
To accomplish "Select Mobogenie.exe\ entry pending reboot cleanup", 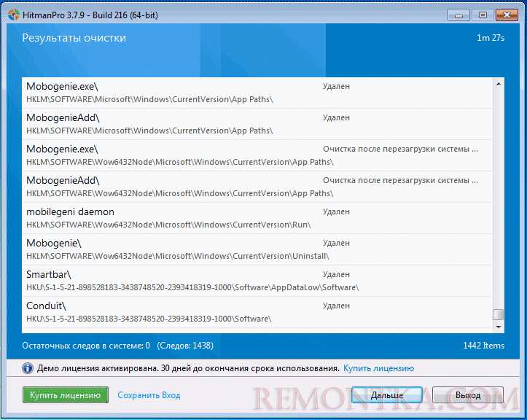I will pyautogui.click(x=257, y=155).
